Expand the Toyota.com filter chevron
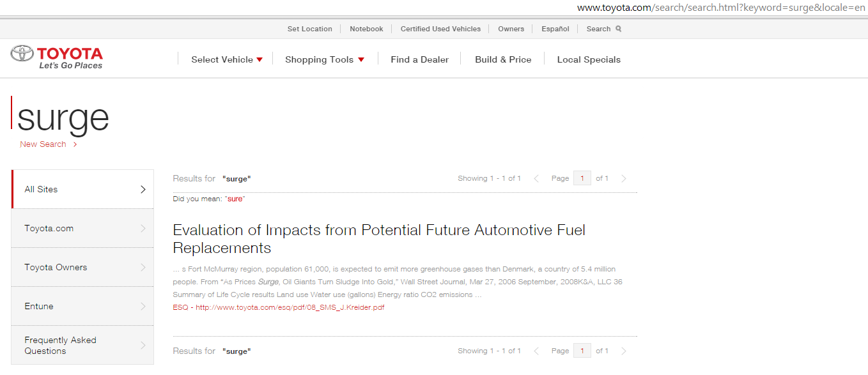This screenshot has width=868, height=375. pos(143,229)
